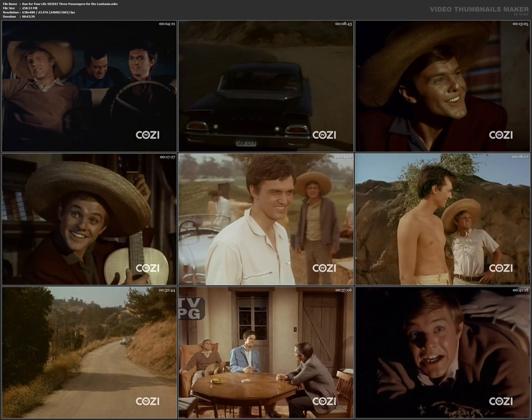Click the TV PG rating badge
Image resolution: width=532 pixels, height=420 pixels.
[191, 308]
